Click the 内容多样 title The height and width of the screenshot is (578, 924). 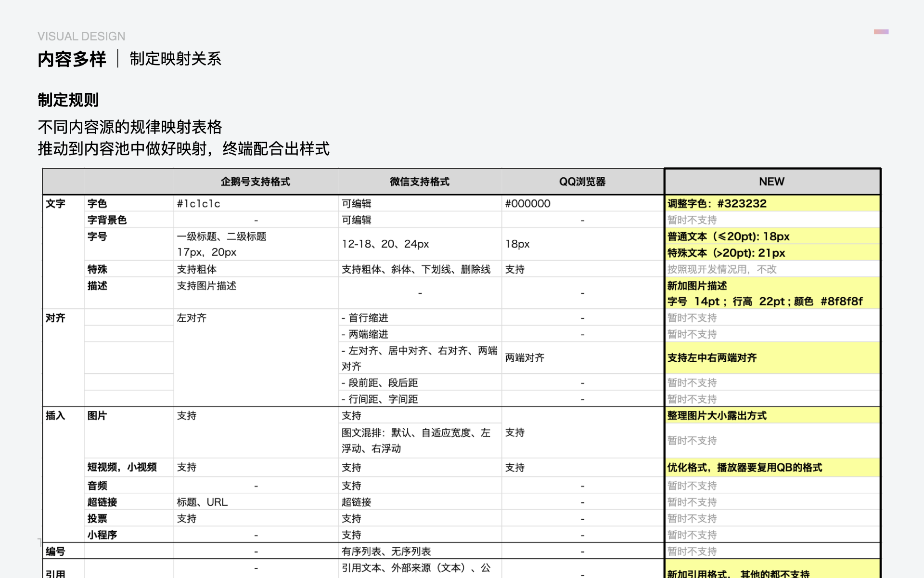point(72,59)
